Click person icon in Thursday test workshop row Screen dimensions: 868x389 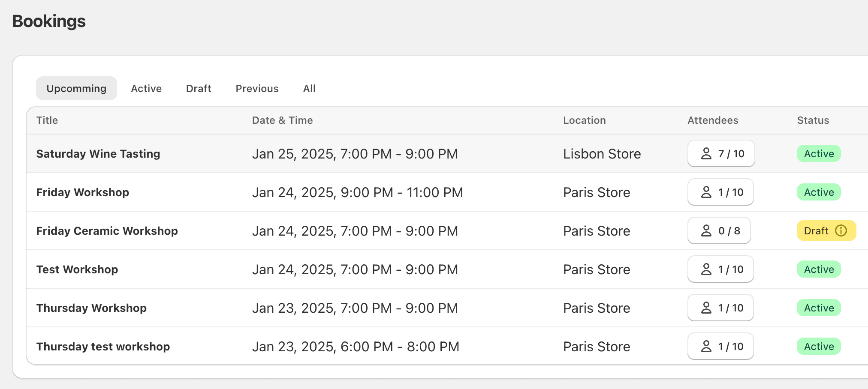(x=706, y=346)
